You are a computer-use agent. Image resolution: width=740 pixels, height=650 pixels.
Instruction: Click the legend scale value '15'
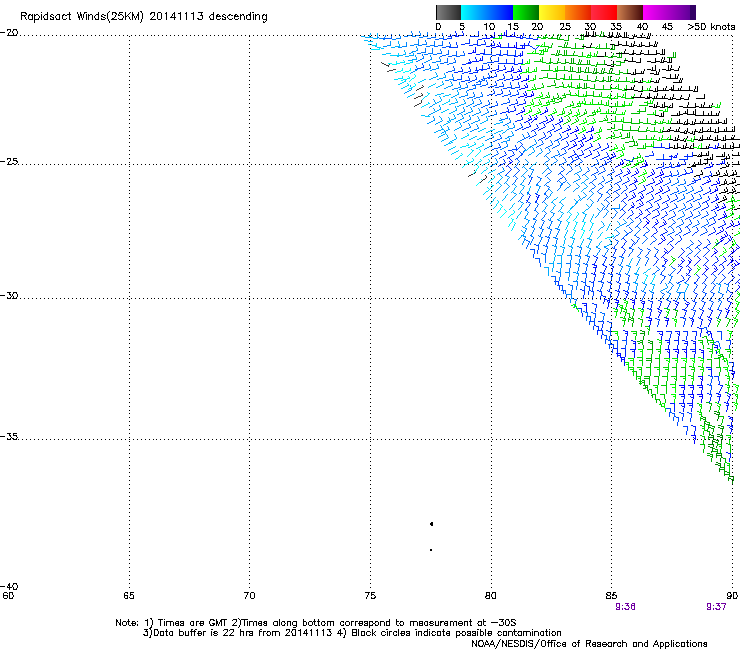point(513,27)
